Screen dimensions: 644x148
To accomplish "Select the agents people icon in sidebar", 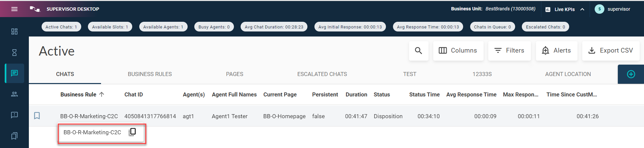I will pos(14,94).
